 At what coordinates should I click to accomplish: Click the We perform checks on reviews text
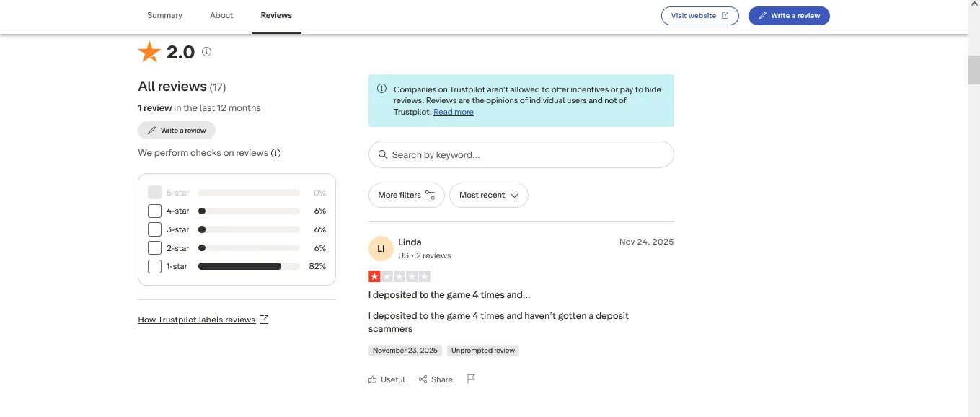[203, 153]
